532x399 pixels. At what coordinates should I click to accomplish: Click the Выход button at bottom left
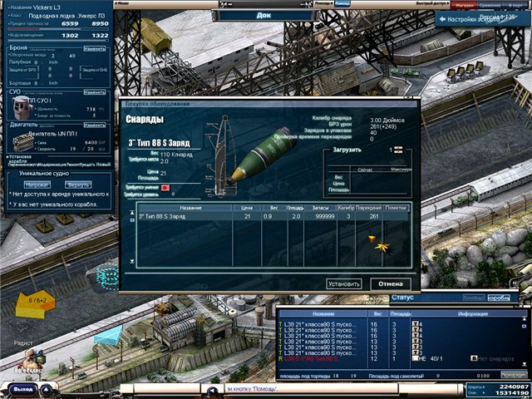22,388
